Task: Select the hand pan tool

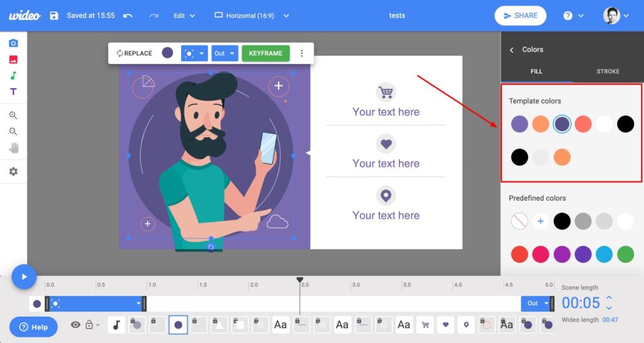Action: click(13, 148)
